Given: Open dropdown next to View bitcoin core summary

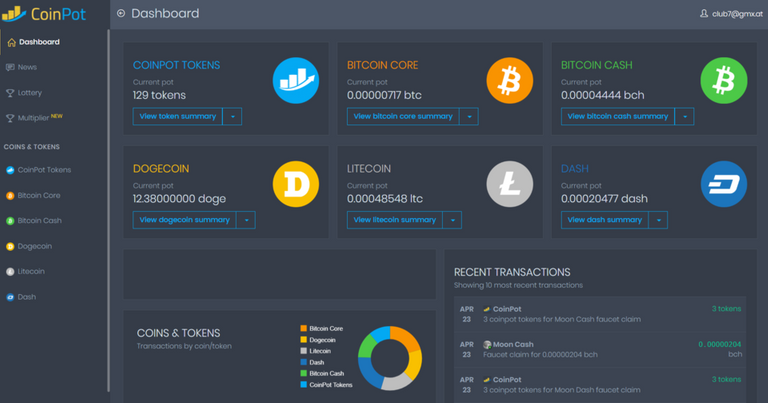Looking at the screenshot, I should [469, 117].
